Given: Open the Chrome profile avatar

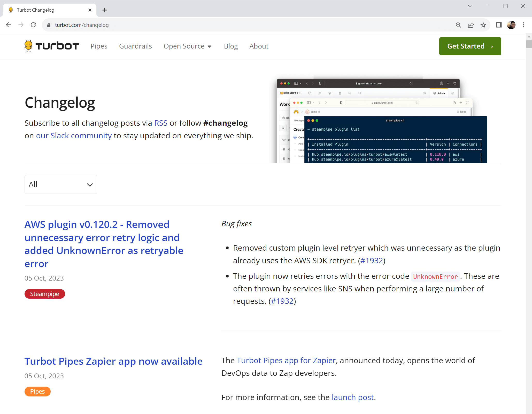Looking at the screenshot, I should 511,25.
